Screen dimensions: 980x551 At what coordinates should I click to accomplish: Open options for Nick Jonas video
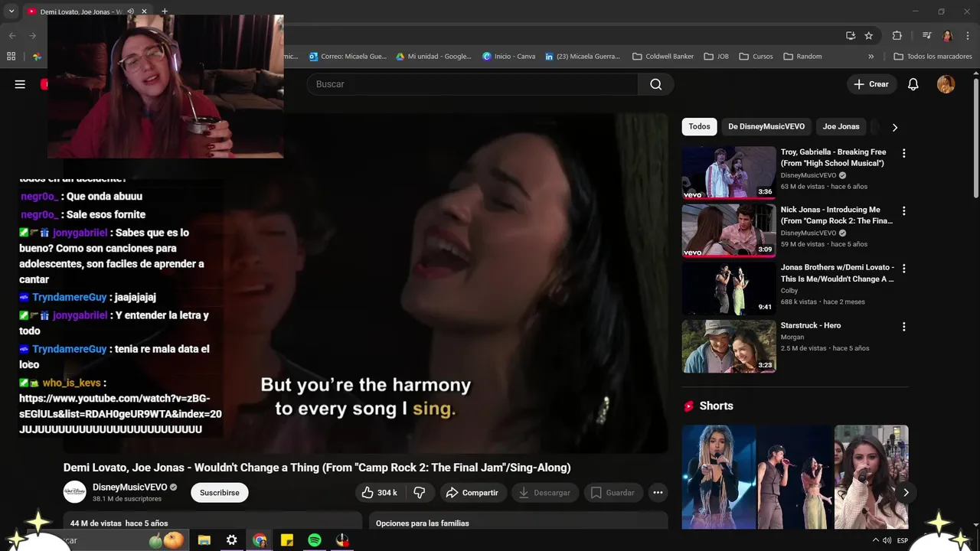tap(903, 210)
